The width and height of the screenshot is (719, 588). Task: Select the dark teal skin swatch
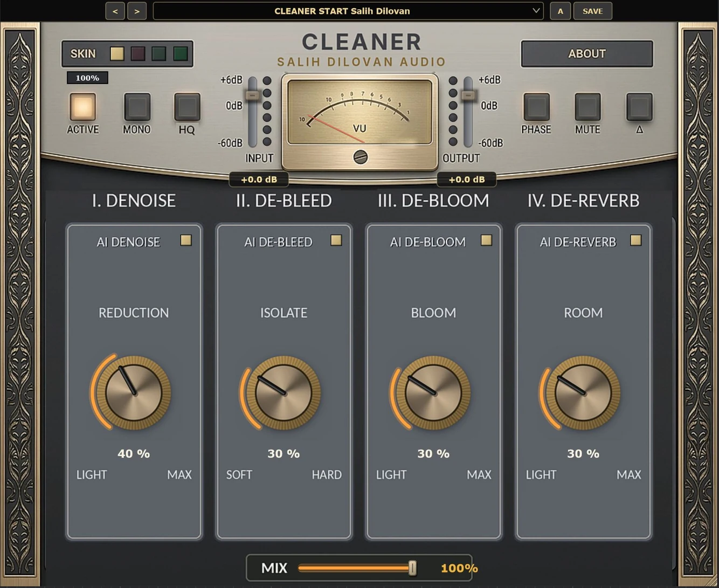tap(159, 53)
